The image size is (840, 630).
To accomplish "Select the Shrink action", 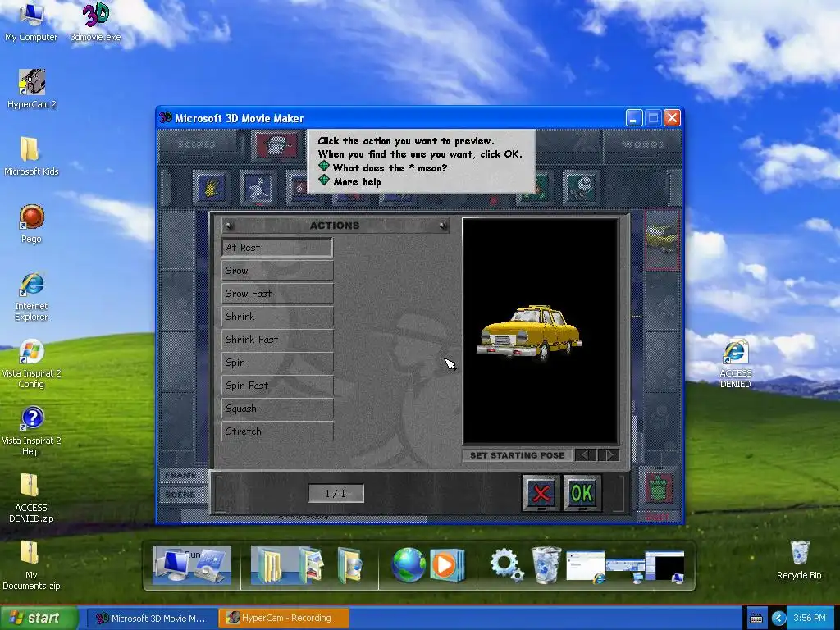I will 277,317.
